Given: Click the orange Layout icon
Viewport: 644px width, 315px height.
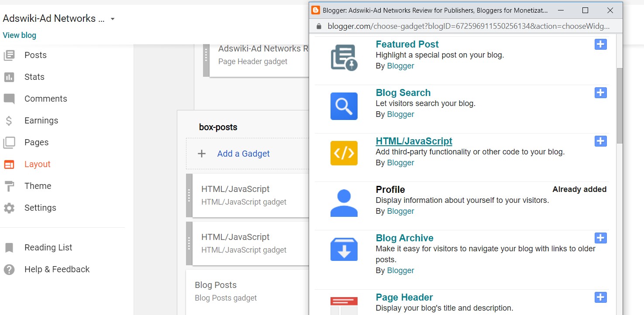Looking at the screenshot, I should click(9, 164).
